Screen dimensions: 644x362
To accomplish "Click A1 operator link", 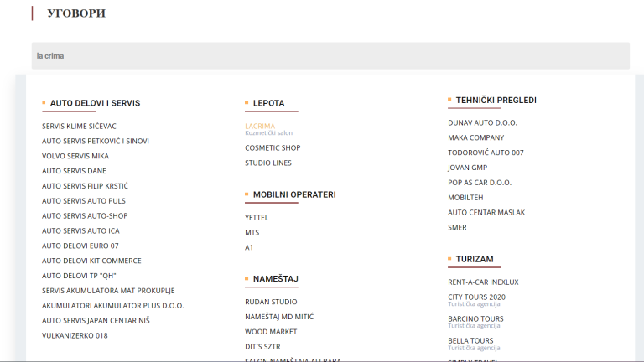I will pyautogui.click(x=249, y=247).
